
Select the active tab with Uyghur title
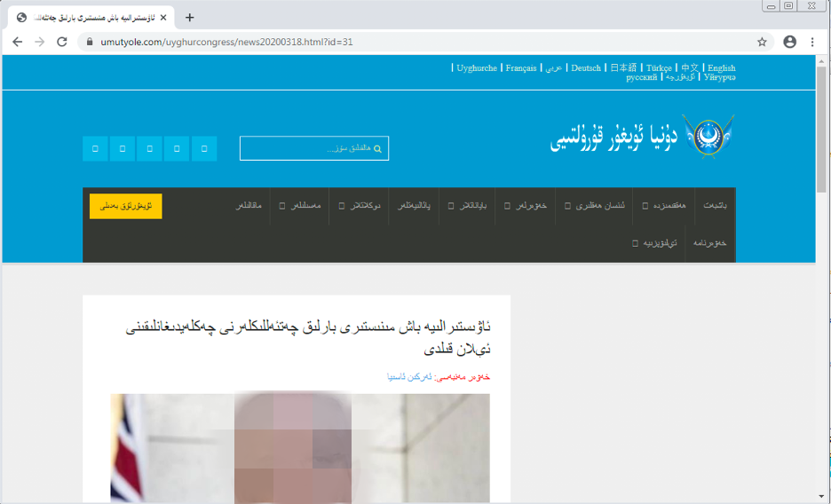pyautogui.click(x=91, y=18)
